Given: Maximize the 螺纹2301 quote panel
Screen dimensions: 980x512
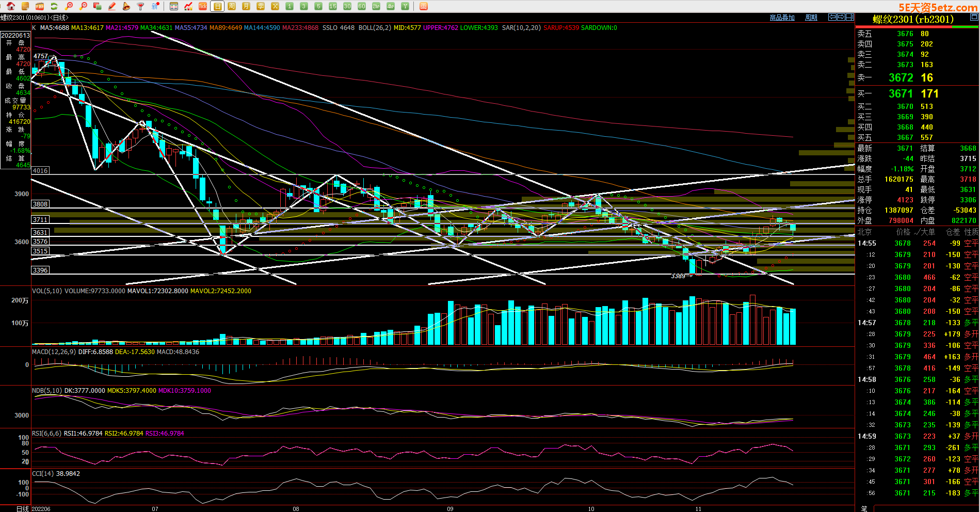Looking at the screenshot, I should [x=974, y=17].
